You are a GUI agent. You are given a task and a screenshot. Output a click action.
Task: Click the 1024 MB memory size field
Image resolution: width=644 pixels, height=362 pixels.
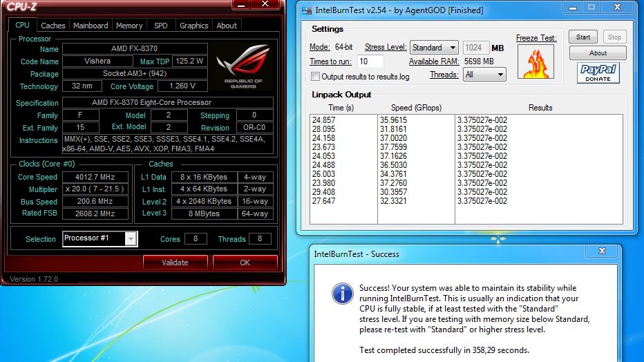click(476, 48)
